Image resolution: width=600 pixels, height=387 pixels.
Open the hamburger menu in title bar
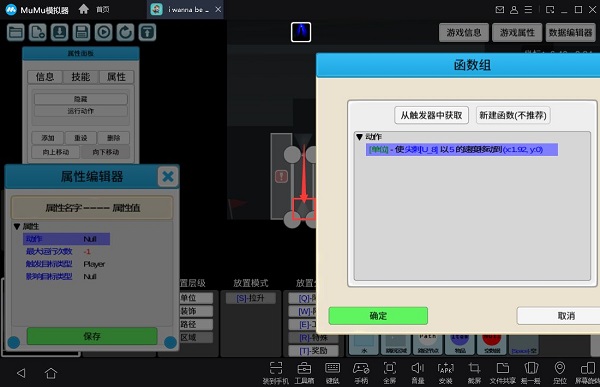pyautogui.click(x=528, y=10)
